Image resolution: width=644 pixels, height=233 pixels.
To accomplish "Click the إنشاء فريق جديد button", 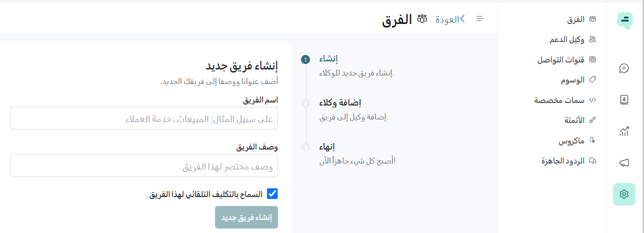I will (x=246, y=217).
